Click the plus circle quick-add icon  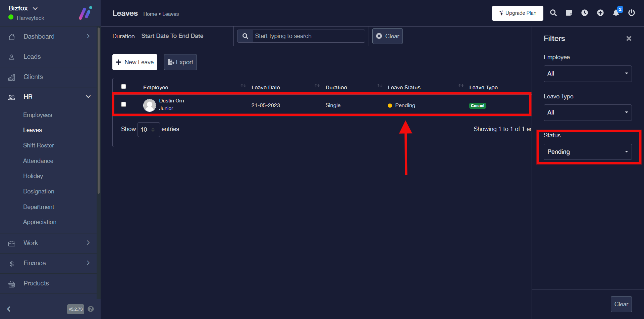point(600,13)
